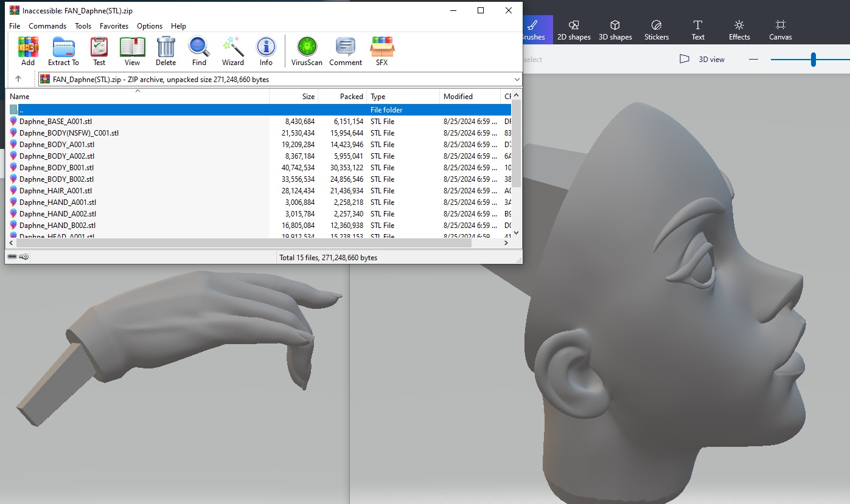850x504 pixels.
Task: Run the Test archive tool
Action: 99,51
